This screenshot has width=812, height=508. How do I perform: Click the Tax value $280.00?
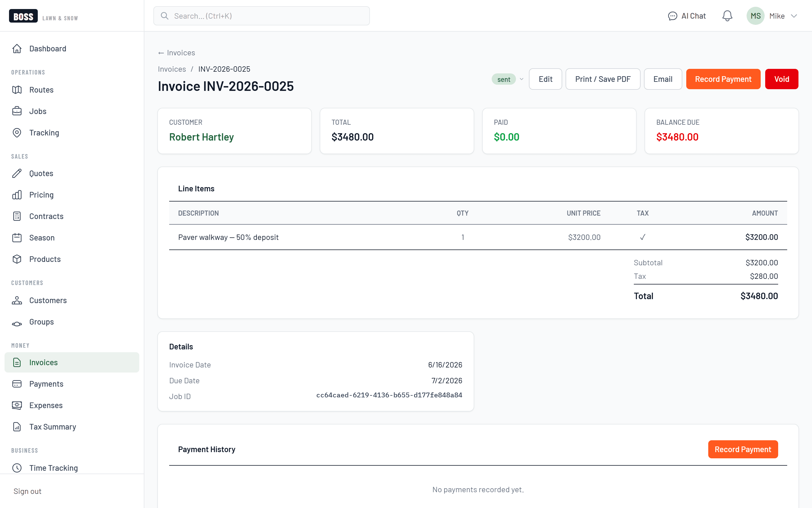pyautogui.click(x=764, y=276)
